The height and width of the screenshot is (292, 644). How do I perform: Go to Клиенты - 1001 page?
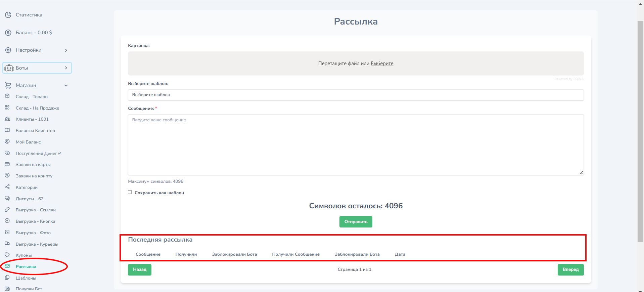[x=32, y=119]
